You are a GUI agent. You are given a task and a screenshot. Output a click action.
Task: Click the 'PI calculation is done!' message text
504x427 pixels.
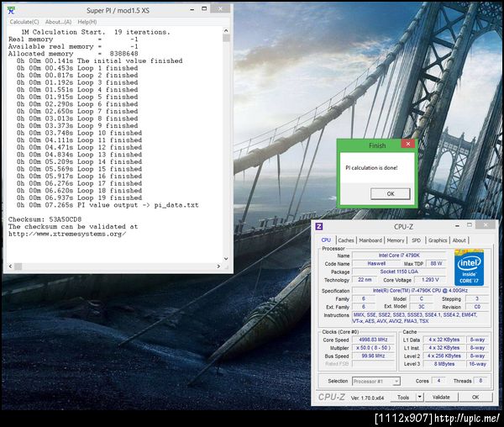tap(371, 167)
